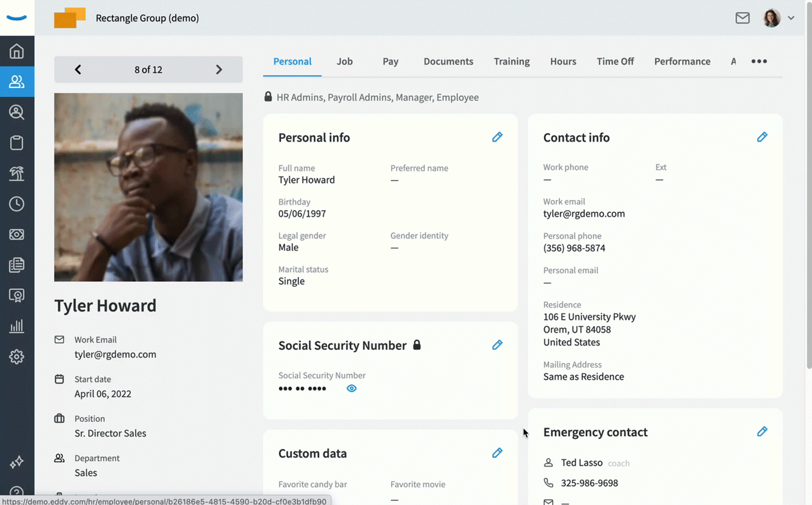Switch to the Documents tab
The image size is (812, 505).
[449, 62]
